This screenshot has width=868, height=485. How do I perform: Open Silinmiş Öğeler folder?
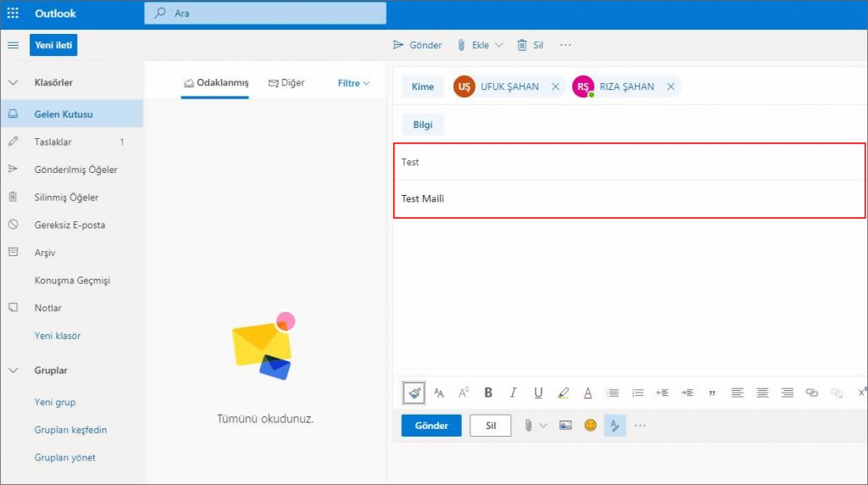click(x=72, y=197)
